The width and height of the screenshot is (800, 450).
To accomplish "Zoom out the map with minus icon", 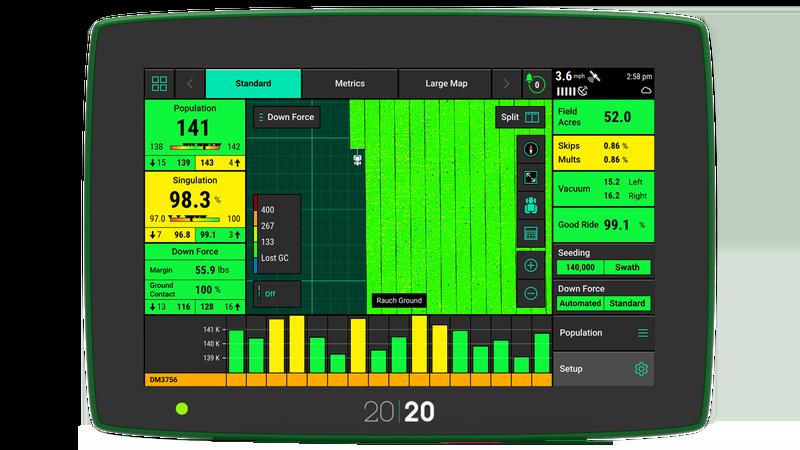I will pyautogui.click(x=531, y=293).
